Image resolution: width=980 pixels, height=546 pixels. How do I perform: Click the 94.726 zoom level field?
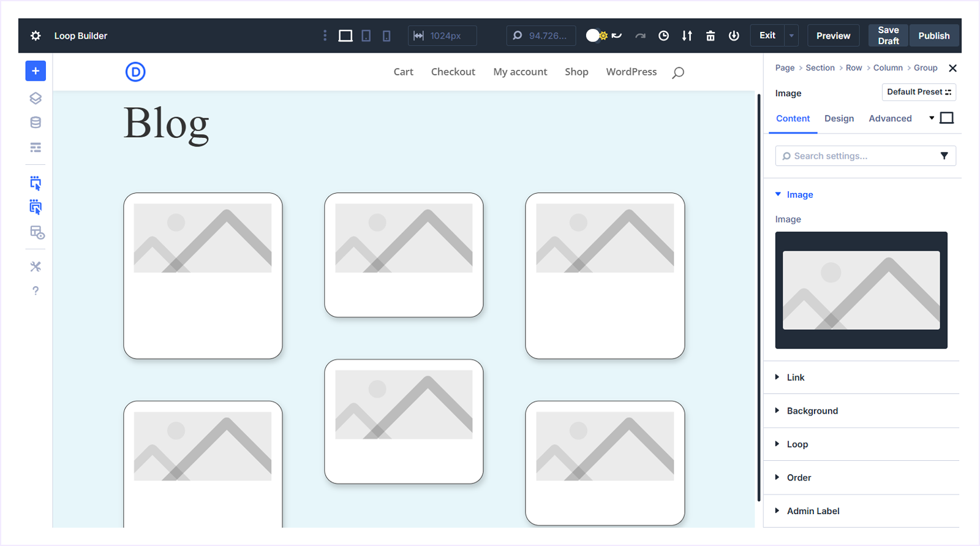(x=541, y=36)
